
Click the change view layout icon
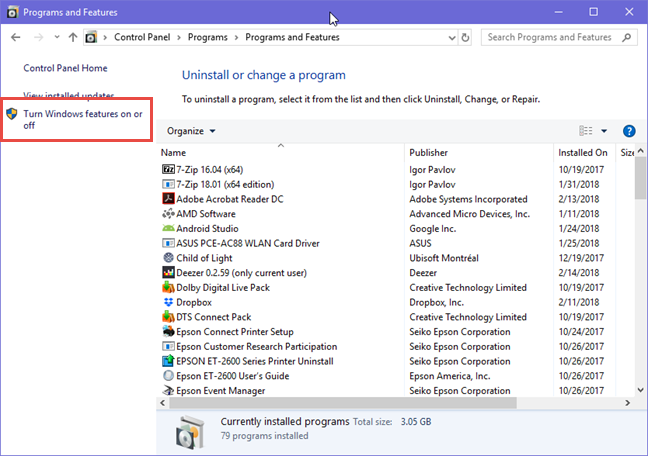[586, 131]
